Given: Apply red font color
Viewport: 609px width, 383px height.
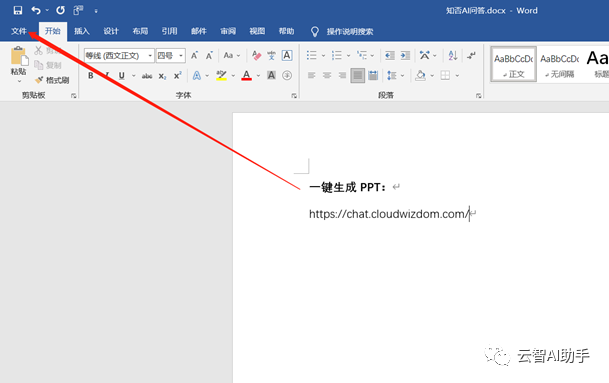Looking at the screenshot, I should 246,75.
